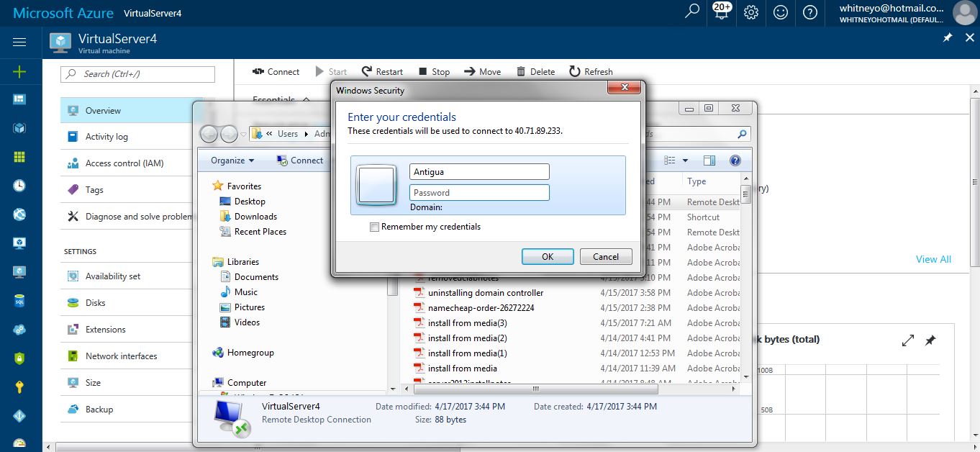Click the Explorer search magnifier icon
980x452 pixels.
(x=742, y=134)
